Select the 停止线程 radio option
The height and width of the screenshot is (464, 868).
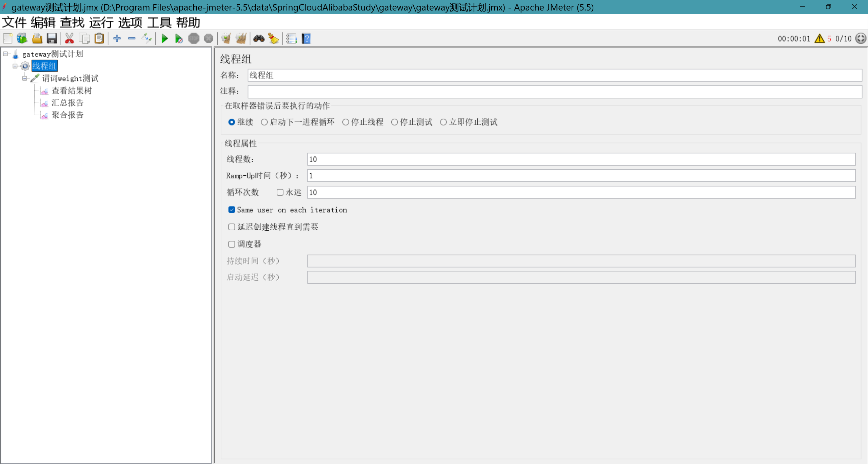(346, 122)
